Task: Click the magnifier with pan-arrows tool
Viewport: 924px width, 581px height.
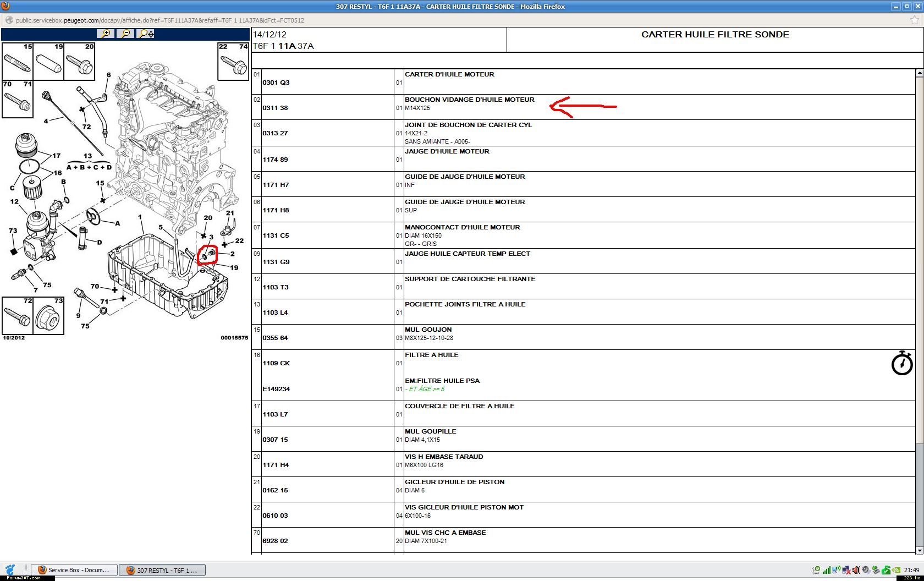Action: tap(146, 34)
